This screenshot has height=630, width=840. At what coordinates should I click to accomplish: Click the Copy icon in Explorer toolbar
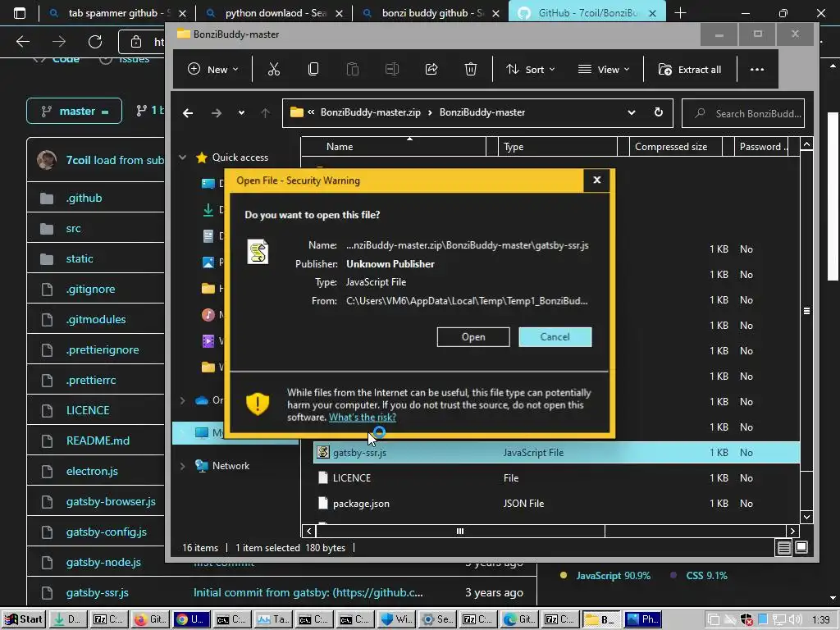[x=313, y=69]
